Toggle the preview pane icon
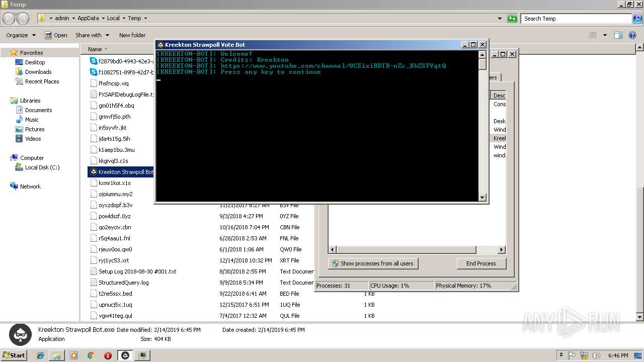Image resolution: width=644 pixels, height=362 pixels. tap(618, 35)
